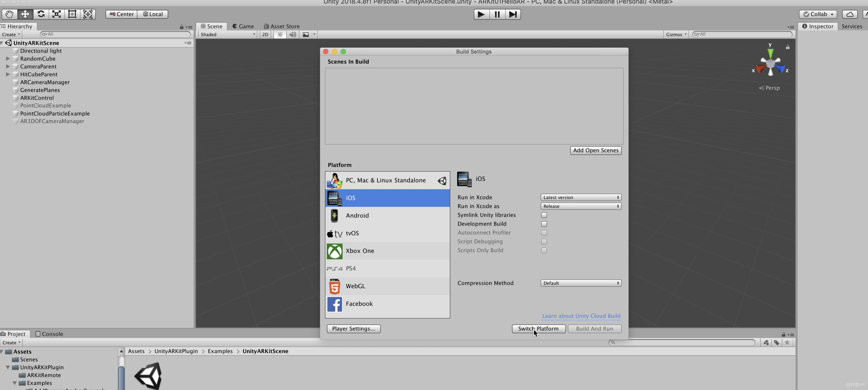
Task: Select the Hand tool in toolbar
Action: pos(9,14)
